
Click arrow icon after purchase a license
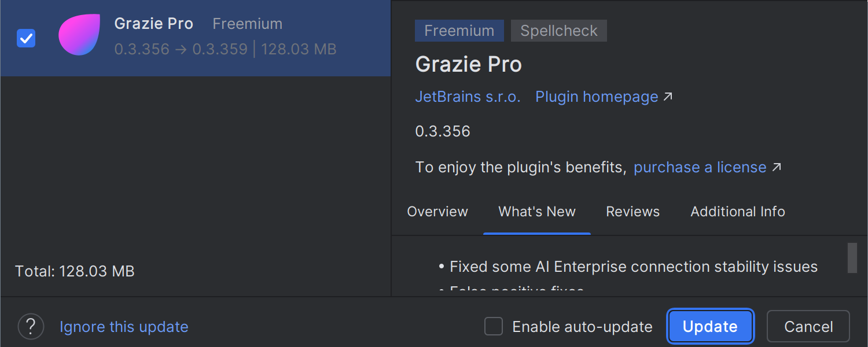(777, 168)
